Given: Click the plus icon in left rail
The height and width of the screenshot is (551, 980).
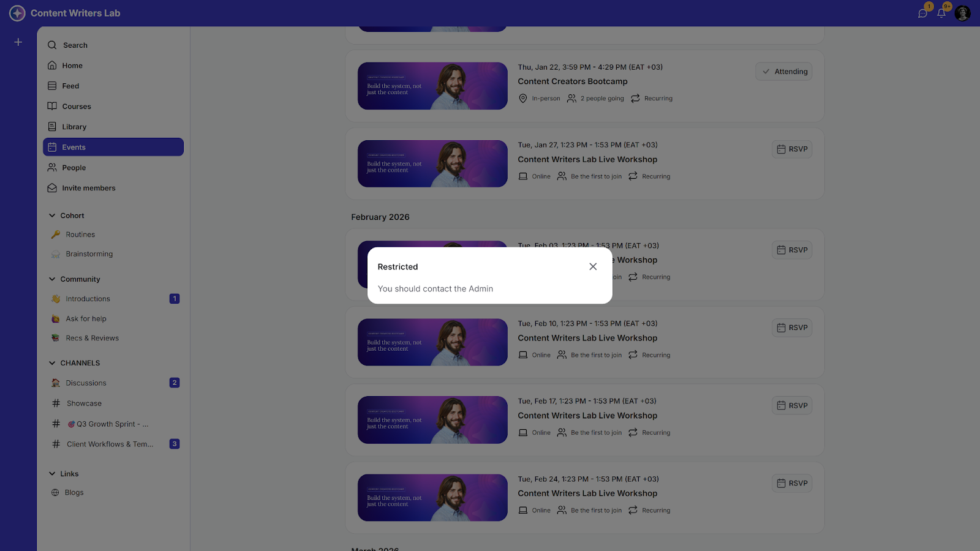Looking at the screenshot, I should pos(18,42).
